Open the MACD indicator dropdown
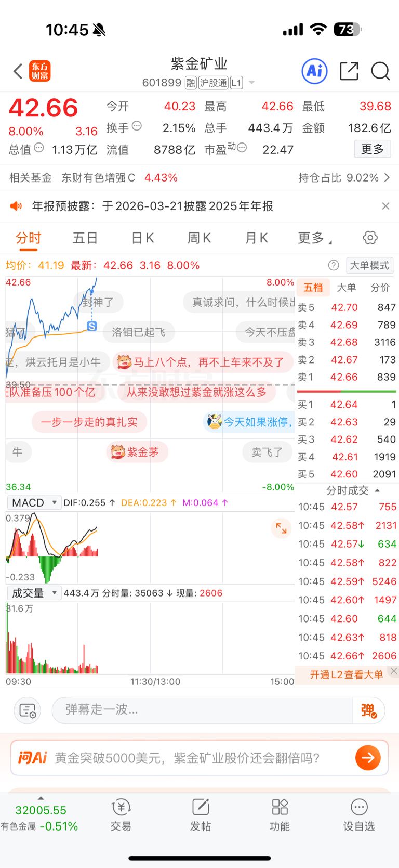Screen dimensions: 399x868 34,502
